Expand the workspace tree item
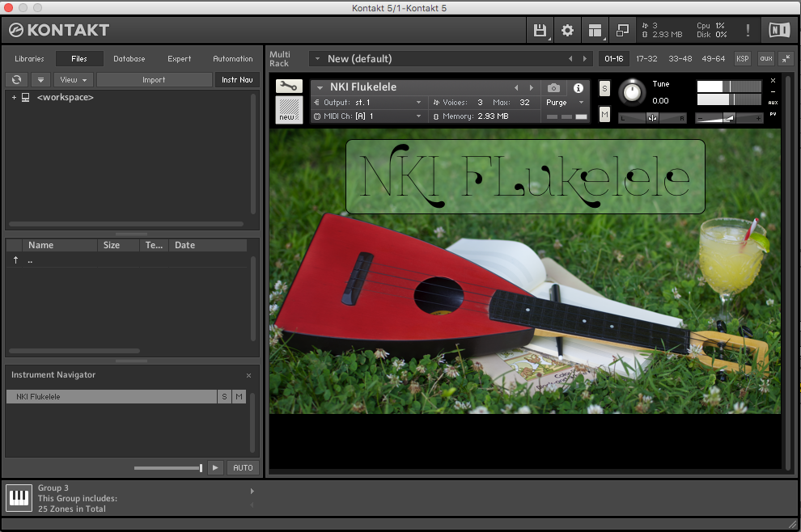The image size is (801, 532). click(14, 98)
